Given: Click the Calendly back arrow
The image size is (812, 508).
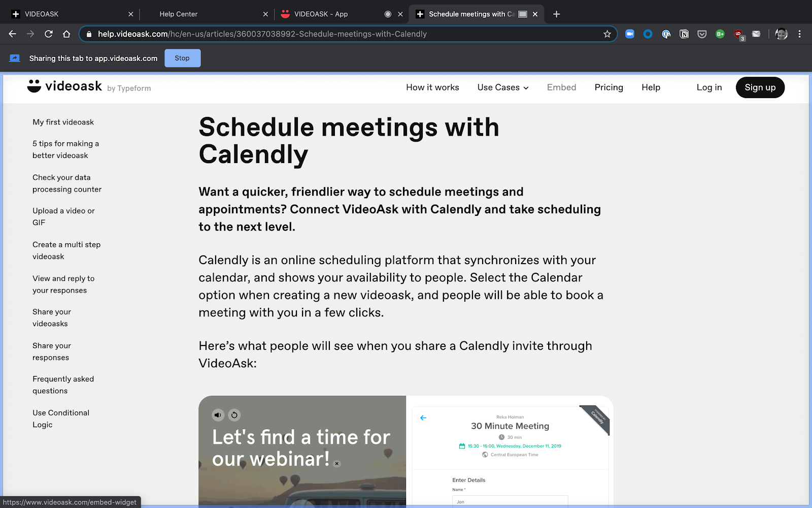Looking at the screenshot, I should (x=423, y=418).
